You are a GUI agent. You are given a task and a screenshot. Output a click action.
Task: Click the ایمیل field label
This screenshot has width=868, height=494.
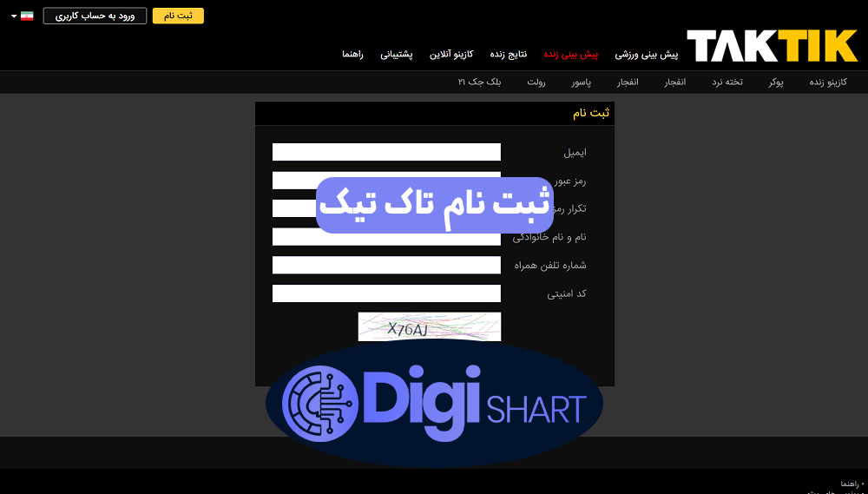[575, 152]
